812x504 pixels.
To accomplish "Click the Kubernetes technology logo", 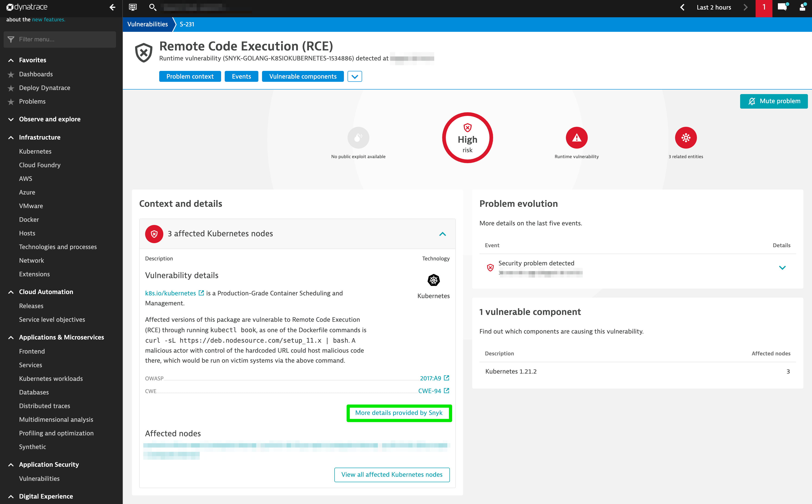I will [x=434, y=280].
